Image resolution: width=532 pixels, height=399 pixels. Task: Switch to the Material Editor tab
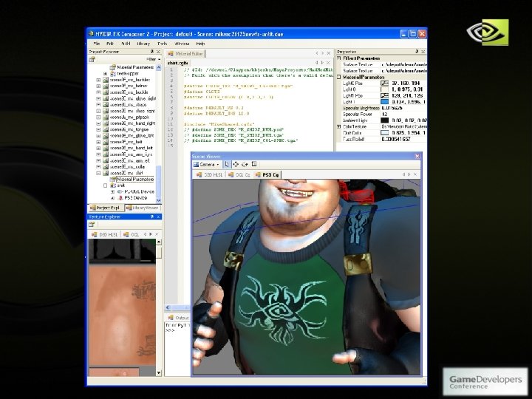(x=185, y=54)
